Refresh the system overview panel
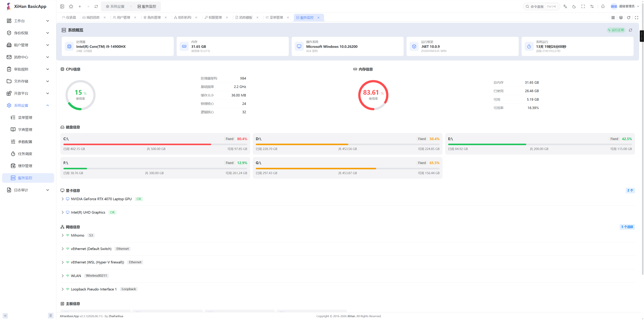This screenshot has height=320, width=644. pos(631,30)
